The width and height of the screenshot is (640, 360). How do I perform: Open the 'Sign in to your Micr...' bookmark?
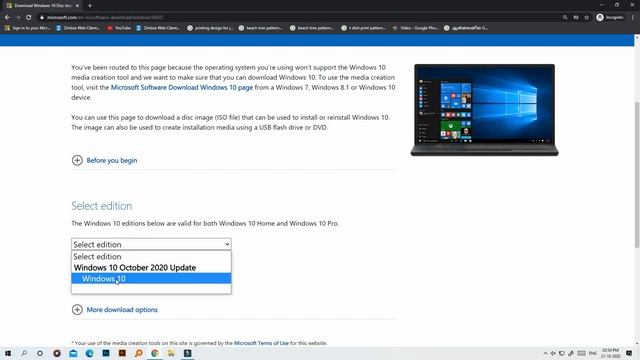[28, 28]
